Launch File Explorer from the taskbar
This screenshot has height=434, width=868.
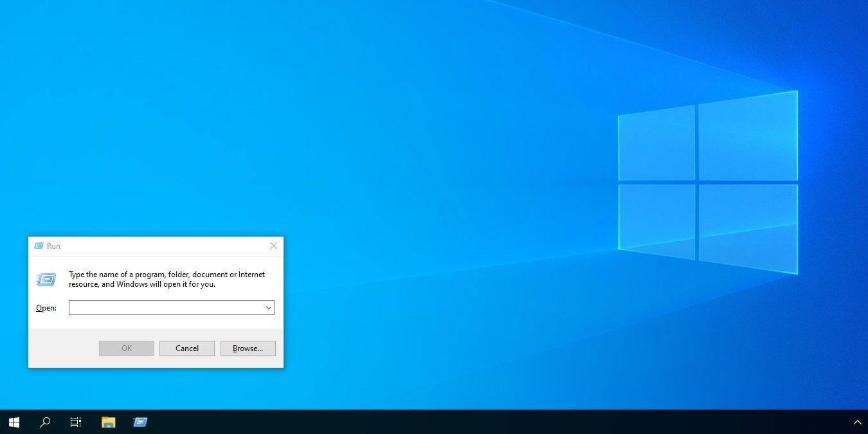(108, 422)
